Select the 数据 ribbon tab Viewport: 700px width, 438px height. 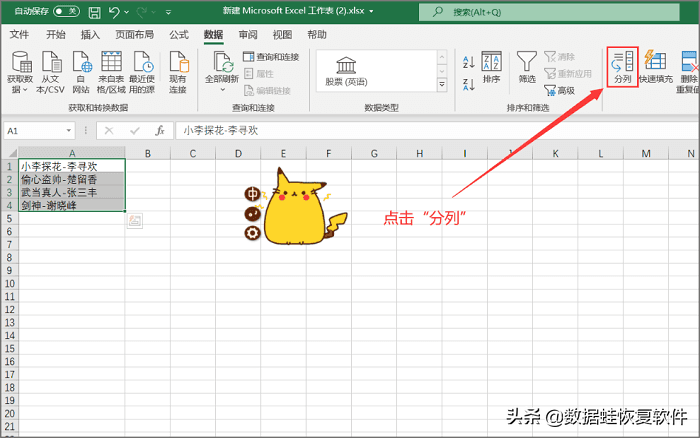(x=213, y=35)
